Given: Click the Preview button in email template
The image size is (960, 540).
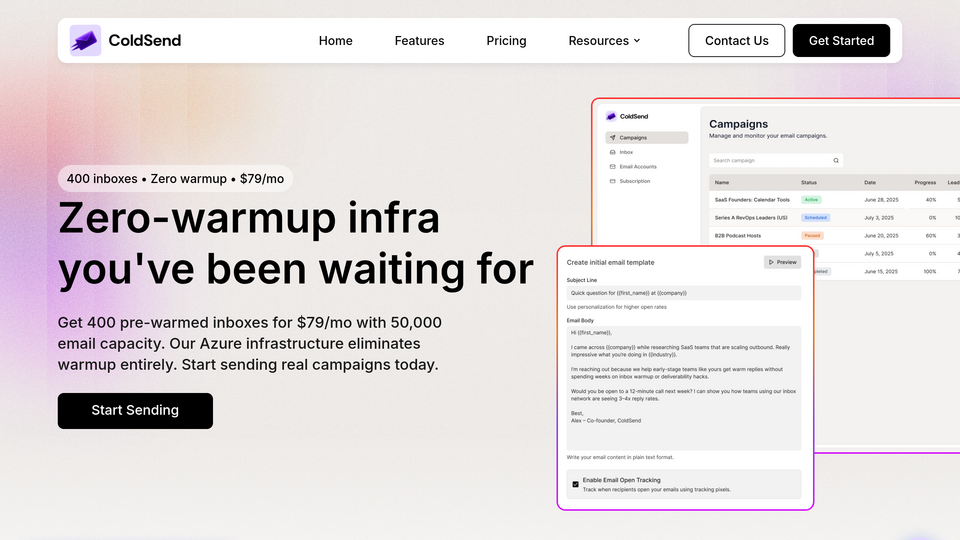Looking at the screenshot, I should 782,262.
